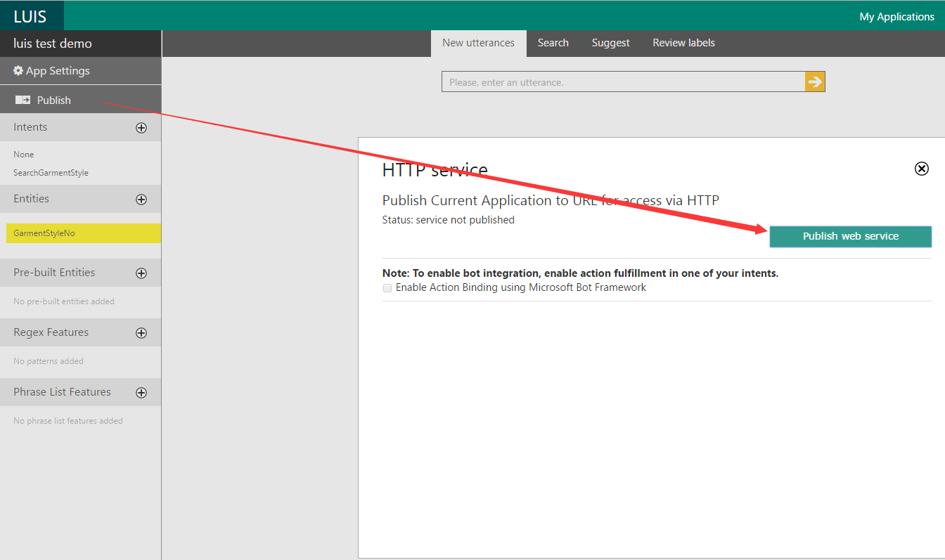This screenshot has width=945, height=560.
Task: Open the Search tab
Action: [x=553, y=43]
